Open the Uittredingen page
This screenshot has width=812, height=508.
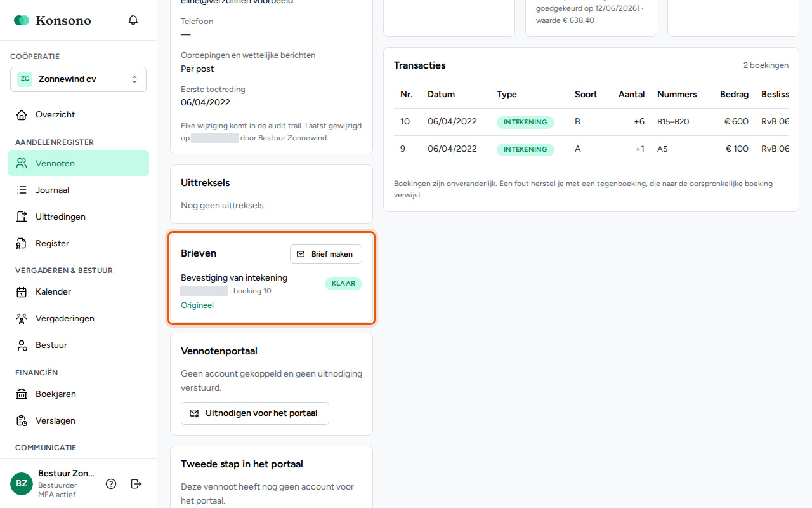click(x=78, y=217)
